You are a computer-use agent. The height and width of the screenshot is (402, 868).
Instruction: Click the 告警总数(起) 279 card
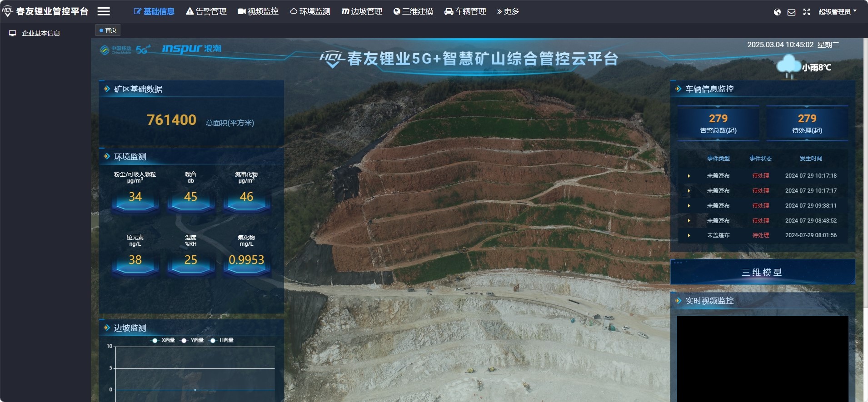pyautogui.click(x=718, y=123)
